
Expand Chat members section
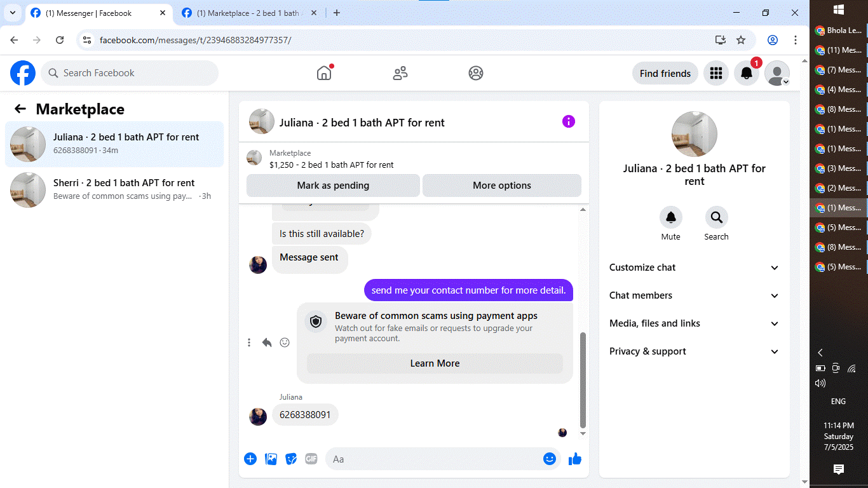694,295
